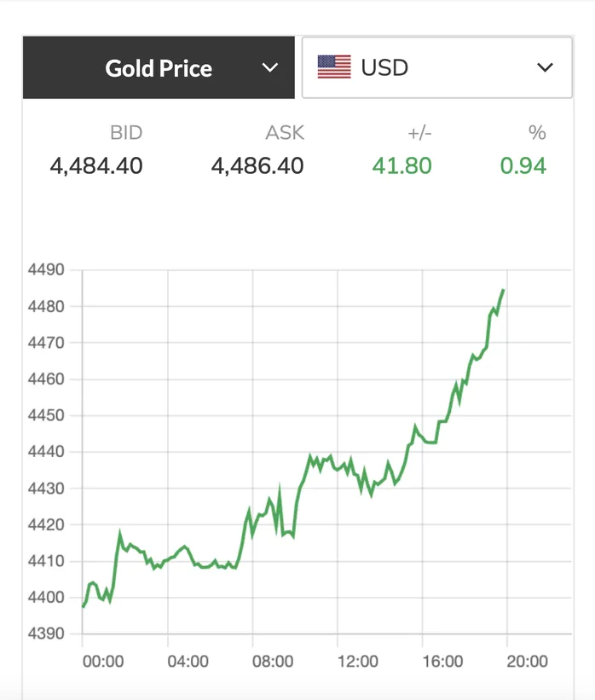Click the US flag icon
This screenshot has height=700, width=595.
coord(334,67)
